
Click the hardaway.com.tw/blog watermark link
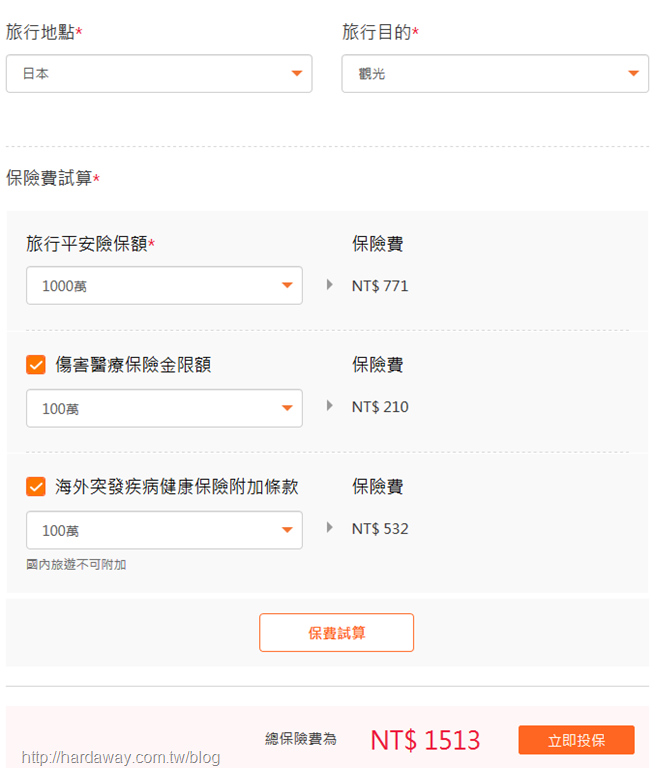coord(121,757)
